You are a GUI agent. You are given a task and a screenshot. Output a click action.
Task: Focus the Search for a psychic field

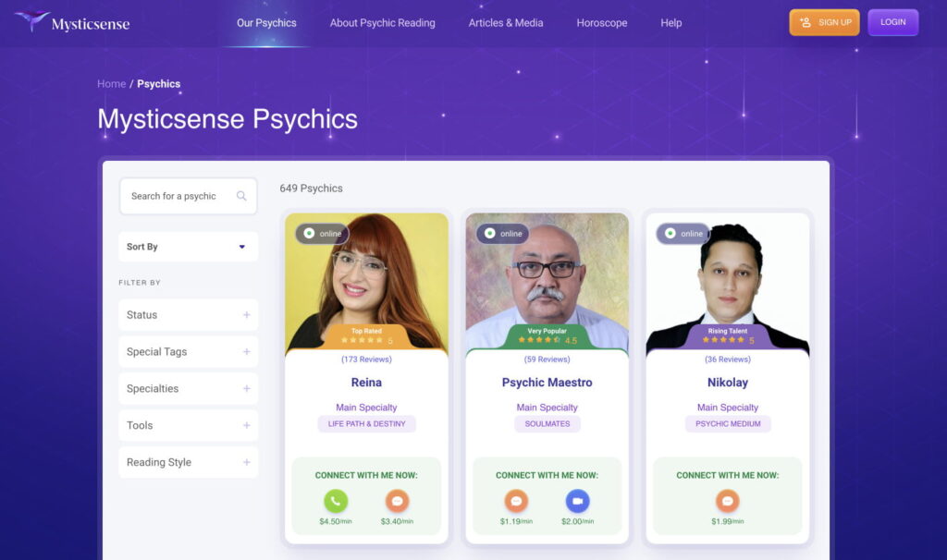tap(189, 196)
